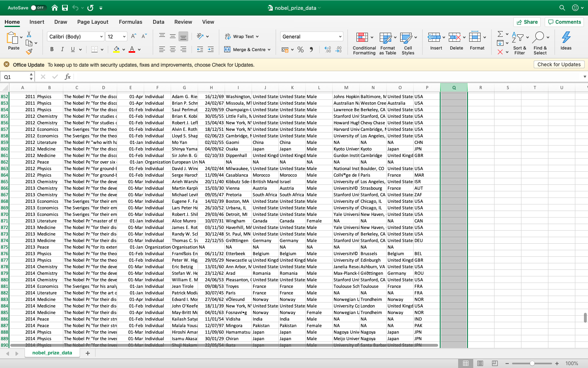The image size is (588, 368).
Task: Switch to the Formulas ribbon tab
Action: pos(131,22)
